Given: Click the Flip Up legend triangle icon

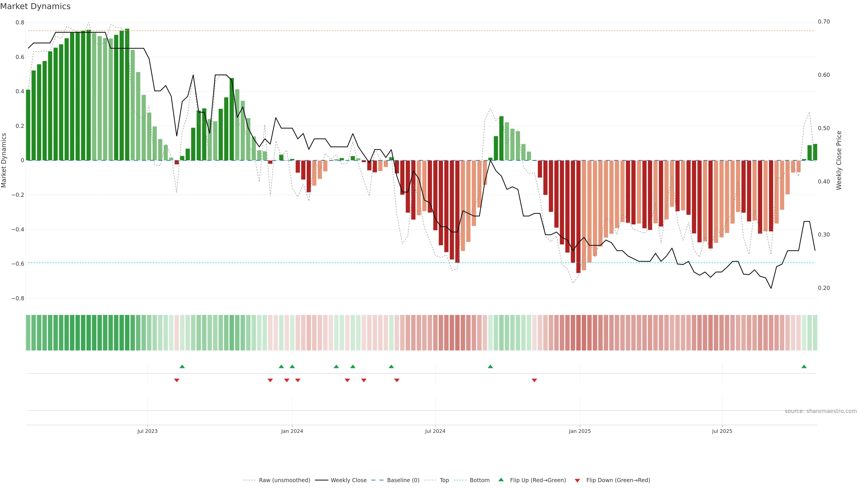Looking at the screenshot, I should [501, 480].
